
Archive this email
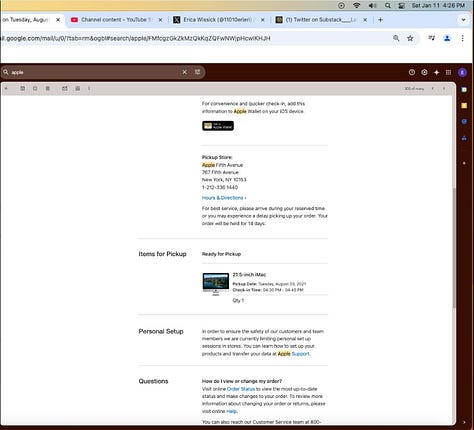click(23, 88)
